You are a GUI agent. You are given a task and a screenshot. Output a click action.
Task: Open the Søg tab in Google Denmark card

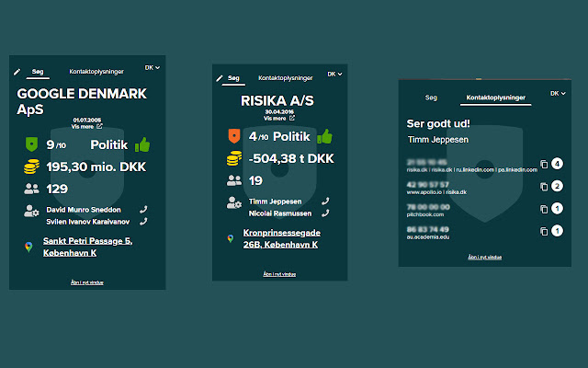38,72
